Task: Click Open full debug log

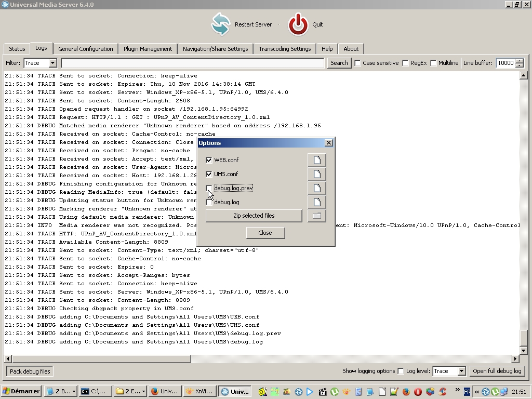Action: [497, 371]
